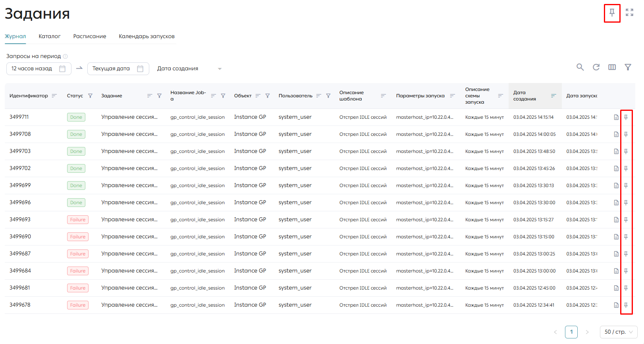
Task: Open the 'Текущая дата' end date picker
Action: [x=118, y=69]
